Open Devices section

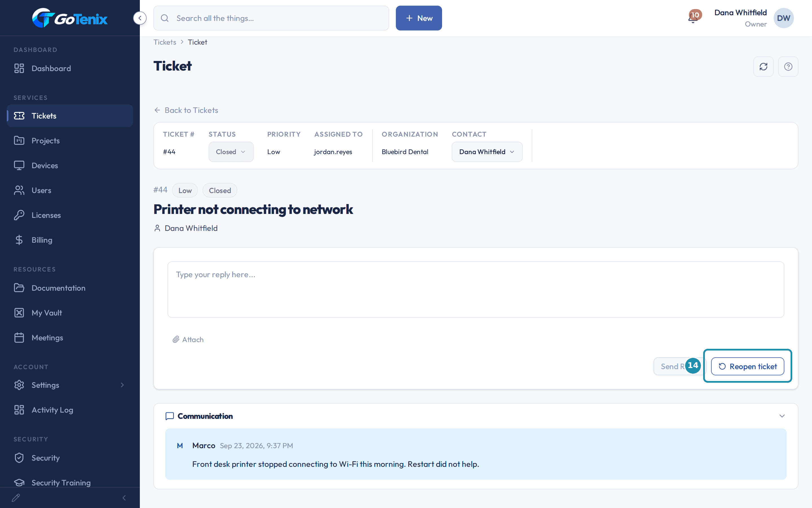click(70, 165)
